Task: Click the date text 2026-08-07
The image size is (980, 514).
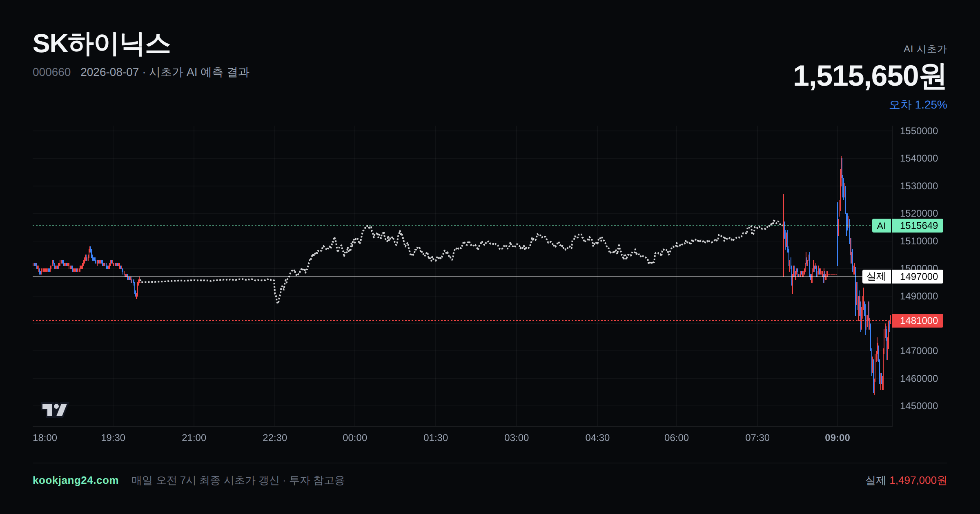Action: click(x=109, y=72)
